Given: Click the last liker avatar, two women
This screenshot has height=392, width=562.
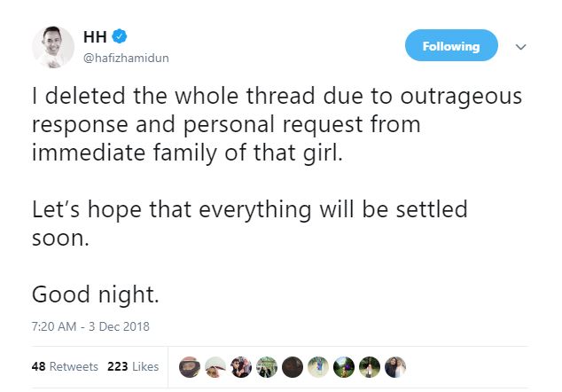Looking at the screenshot, I should click(x=395, y=367).
